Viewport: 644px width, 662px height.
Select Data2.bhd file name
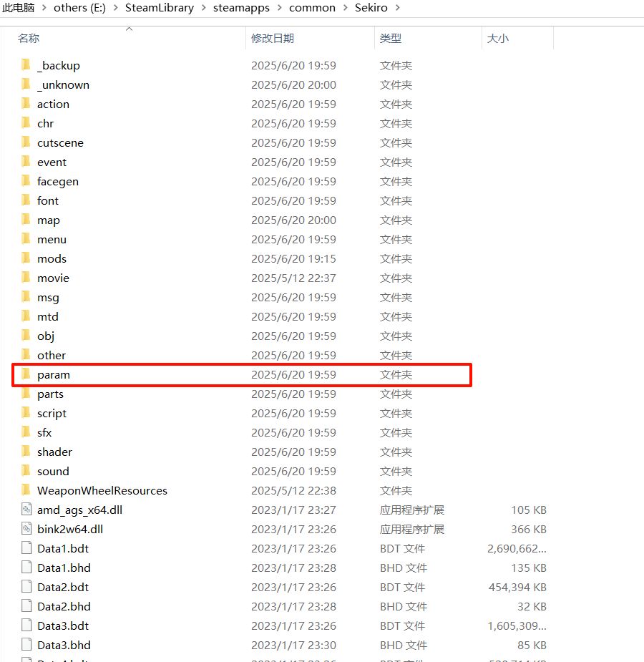[x=64, y=607]
